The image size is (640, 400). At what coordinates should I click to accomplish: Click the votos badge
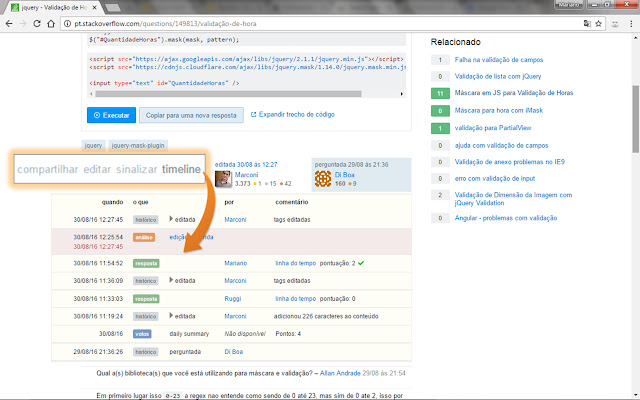[142, 334]
